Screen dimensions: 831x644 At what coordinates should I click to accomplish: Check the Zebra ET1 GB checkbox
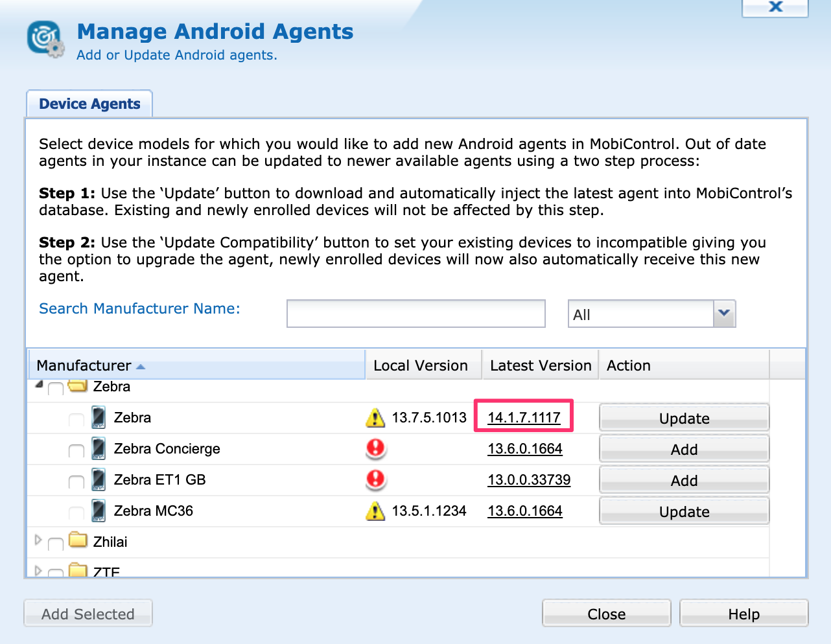coord(76,481)
